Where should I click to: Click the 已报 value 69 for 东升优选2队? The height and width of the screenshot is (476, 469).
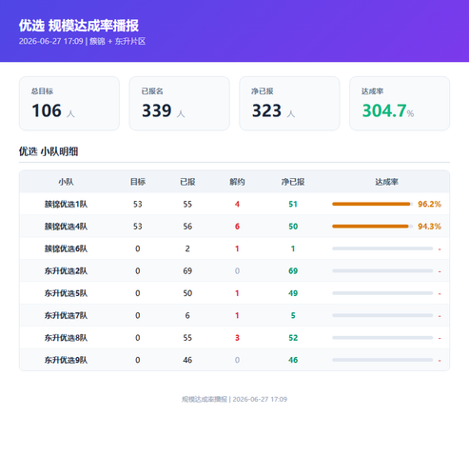pyautogui.click(x=187, y=271)
